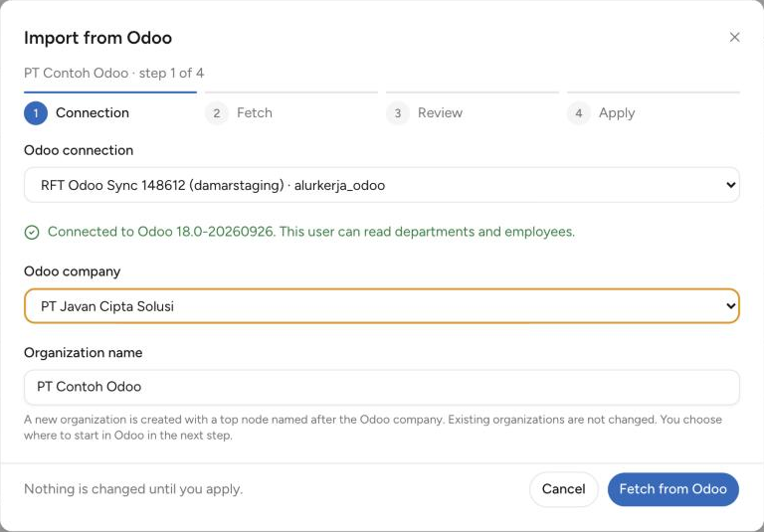Select step 4 number circle
764x532 pixels.
[x=579, y=113]
